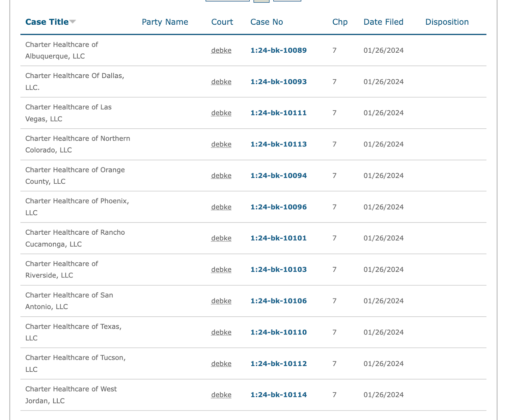Select the Charter Healthcare of Texas, LLC title

click(x=73, y=332)
